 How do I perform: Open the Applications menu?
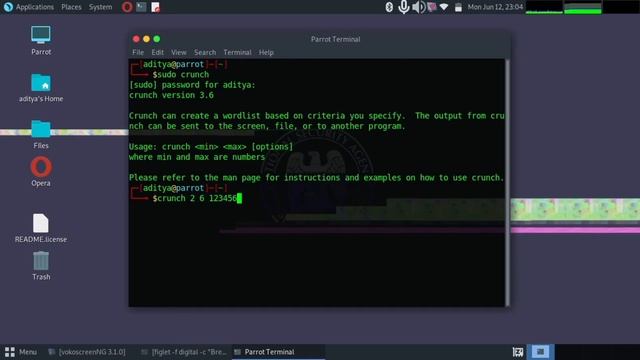(x=35, y=7)
